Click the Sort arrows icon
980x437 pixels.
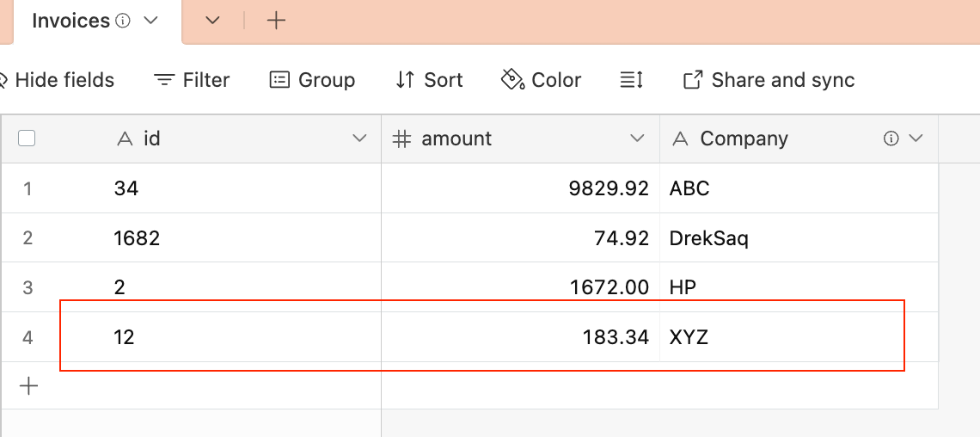[x=405, y=80]
